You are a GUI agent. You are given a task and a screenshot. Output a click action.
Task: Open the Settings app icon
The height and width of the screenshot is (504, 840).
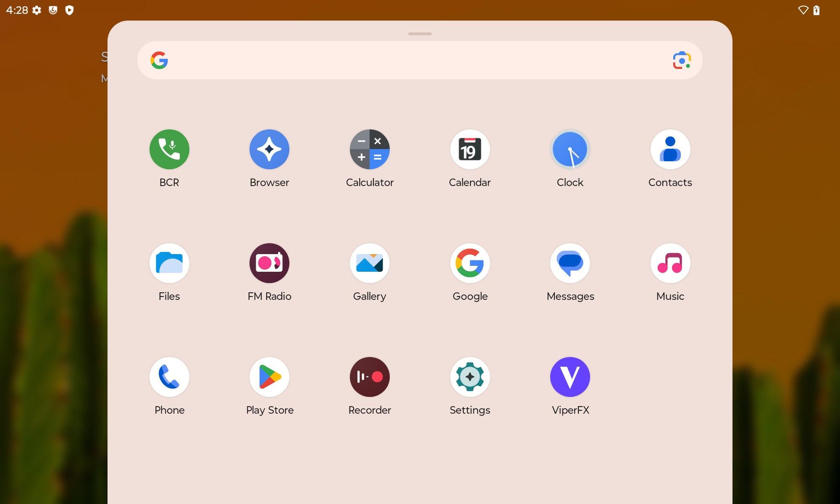pyautogui.click(x=470, y=377)
